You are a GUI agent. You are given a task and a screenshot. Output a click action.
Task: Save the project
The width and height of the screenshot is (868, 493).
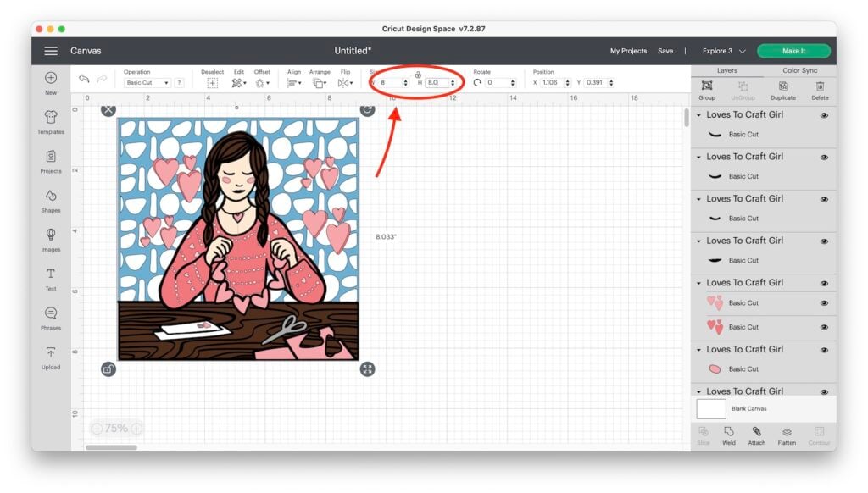coord(665,51)
